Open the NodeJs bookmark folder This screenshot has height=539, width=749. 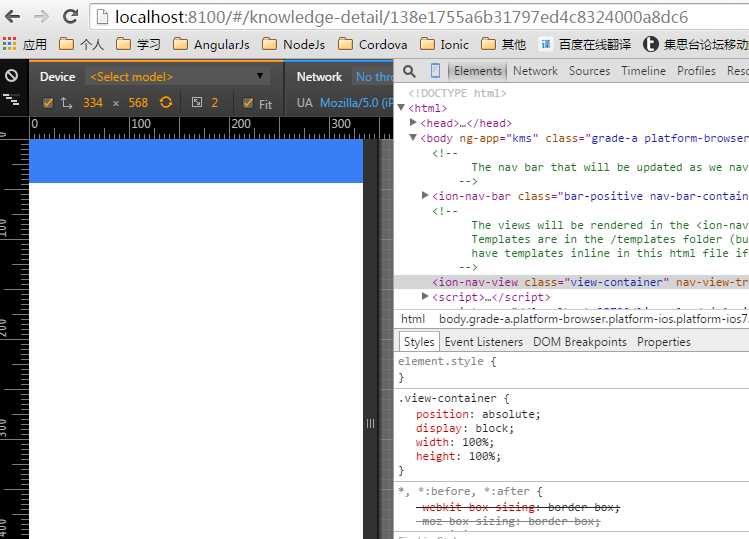(294, 44)
